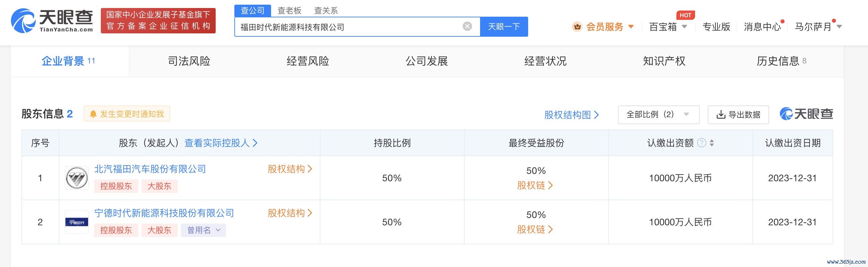The height and width of the screenshot is (267, 868).
Task: Open the 会员服务 crown icon
Action: (x=577, y=27)
